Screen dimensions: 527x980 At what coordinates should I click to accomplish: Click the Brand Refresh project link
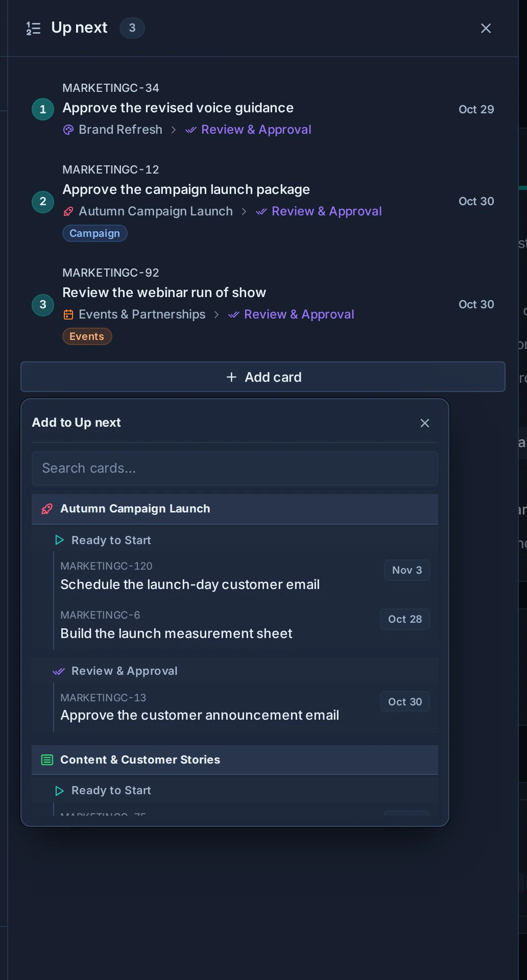(x=120, y=130)
